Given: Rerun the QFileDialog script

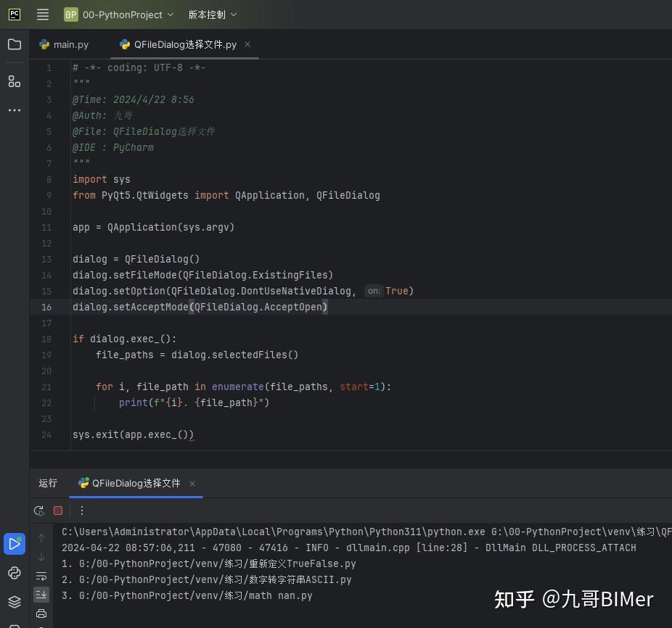Looking at the screenshot, I should pyautogui.click(x=39, y=511).
